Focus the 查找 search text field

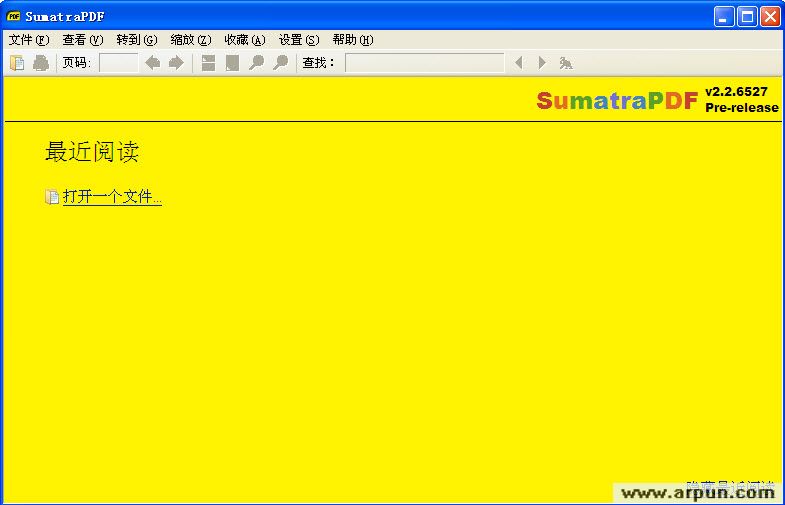425,63
